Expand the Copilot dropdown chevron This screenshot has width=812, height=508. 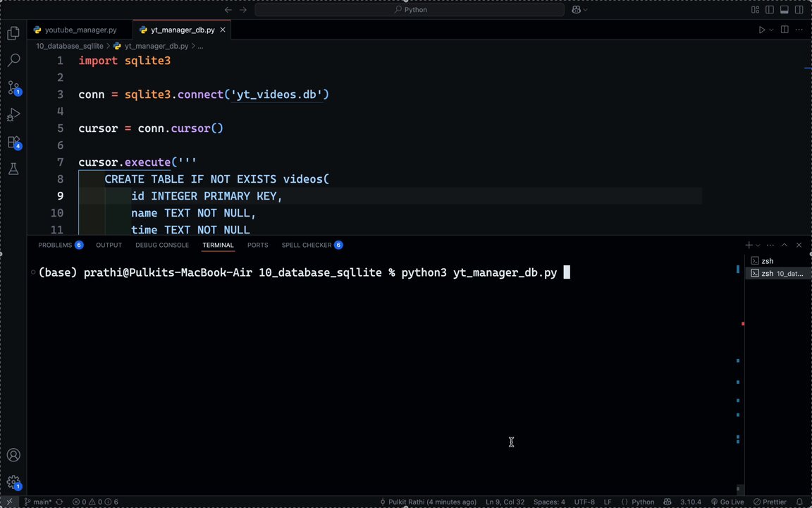pos(586,10)
